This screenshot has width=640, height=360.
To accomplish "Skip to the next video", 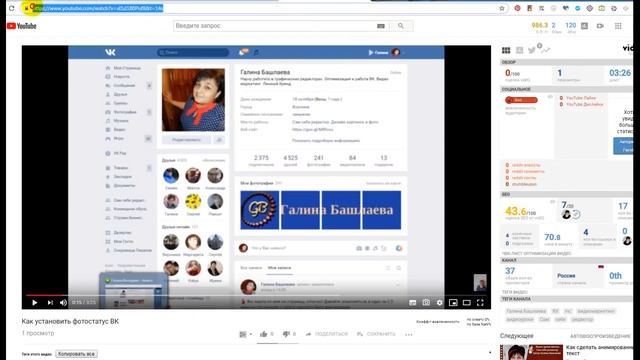I will tap(50, 302).
